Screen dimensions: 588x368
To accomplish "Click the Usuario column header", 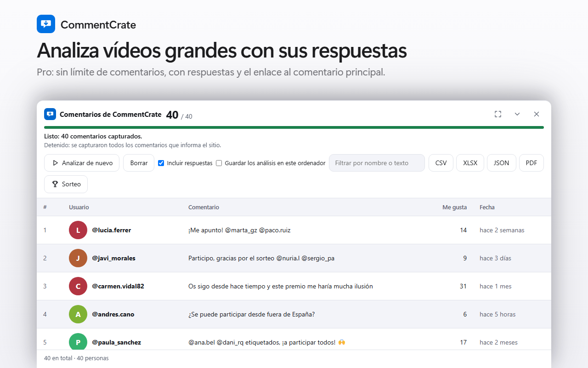I will pos(79,207).
